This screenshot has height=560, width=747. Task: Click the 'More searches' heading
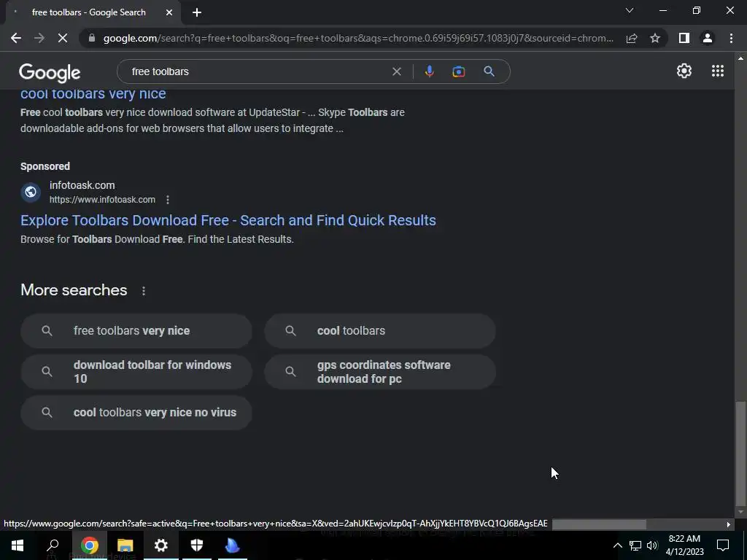74,290
